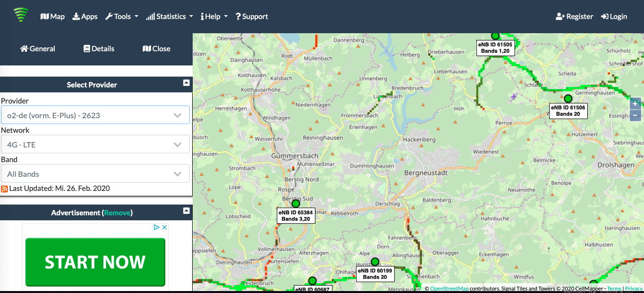Open the Provider dropdown o2-de
Image resolution: width=644 pixels, height=293 pixels.
[95, 115]
